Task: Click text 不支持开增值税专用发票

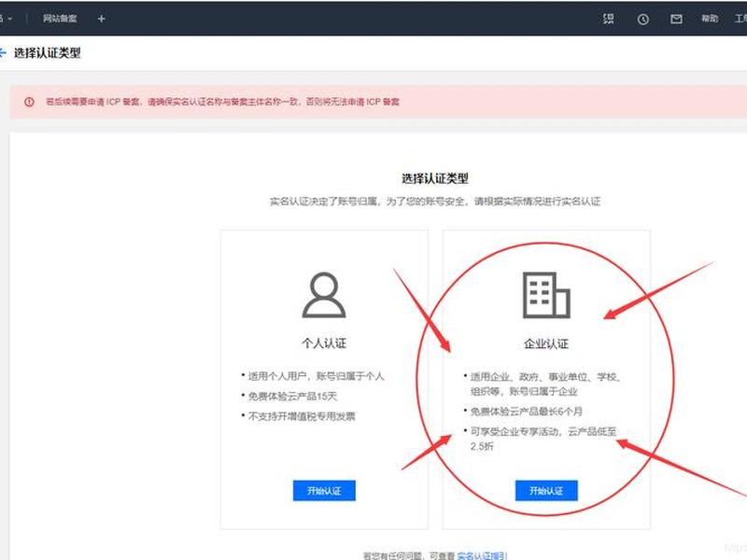Action: pos(302,416)
